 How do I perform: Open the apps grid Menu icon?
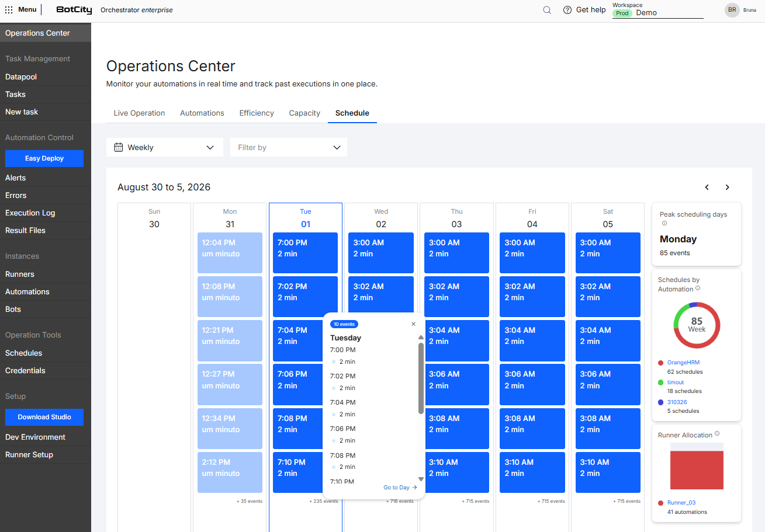pos(9,10)
